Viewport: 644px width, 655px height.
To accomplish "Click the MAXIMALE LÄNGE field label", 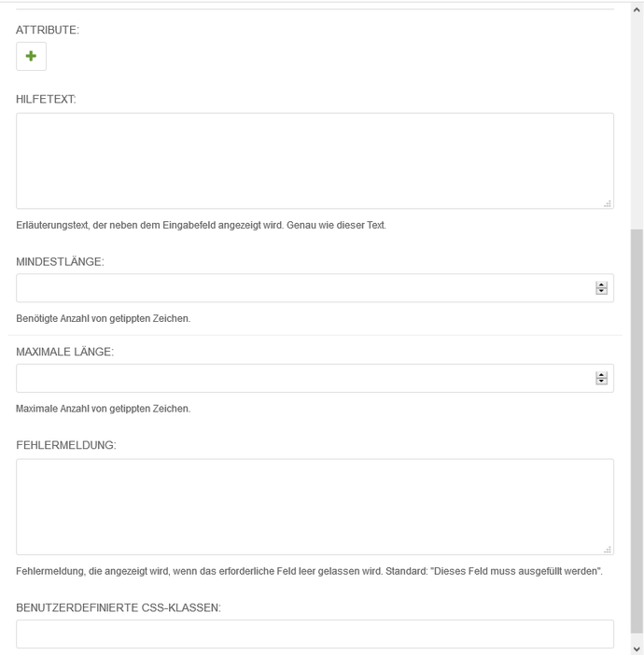I will (64, 352).
